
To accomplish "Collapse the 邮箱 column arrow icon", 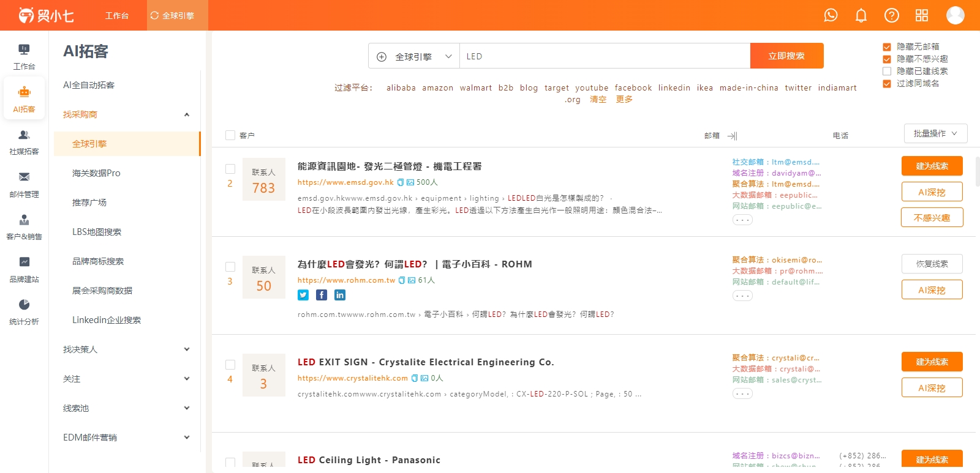I will click(733, 136).
